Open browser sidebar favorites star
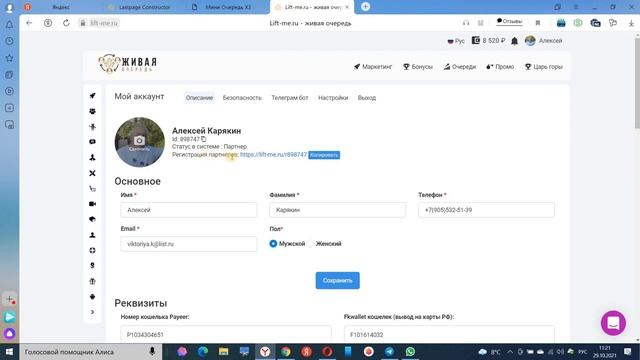640x360 pixels. pyautogui.click(x=9, y=58)
